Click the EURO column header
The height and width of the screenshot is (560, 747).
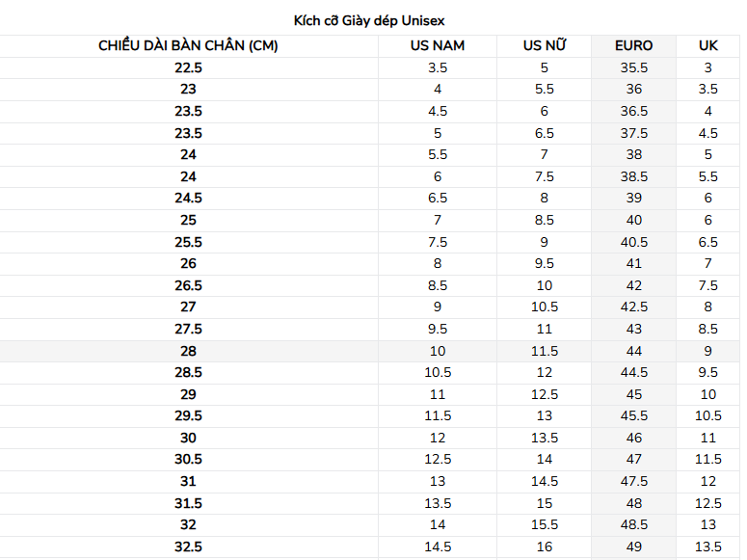pyautogui.click(x=633, y=45)
